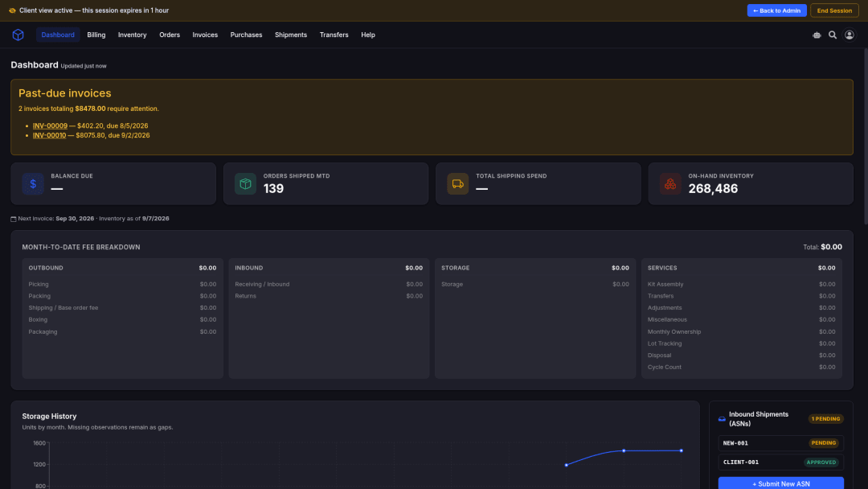Click the Boxing fee row
Screen dimensions: 868x489
coord(122,319)
